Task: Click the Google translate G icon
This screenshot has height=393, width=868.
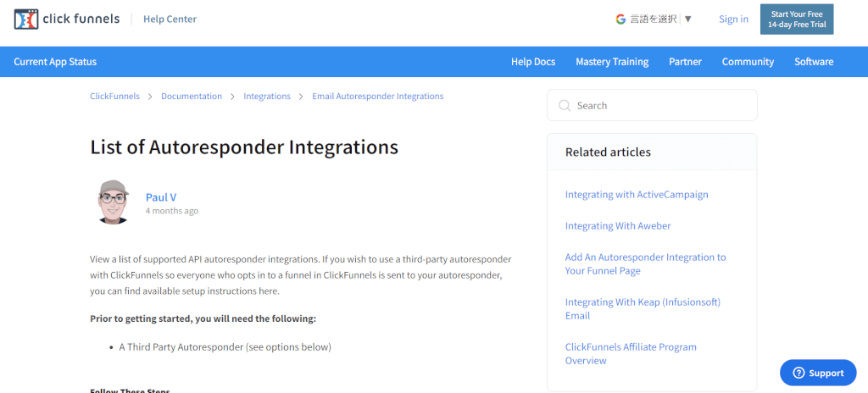Action: 620,19
